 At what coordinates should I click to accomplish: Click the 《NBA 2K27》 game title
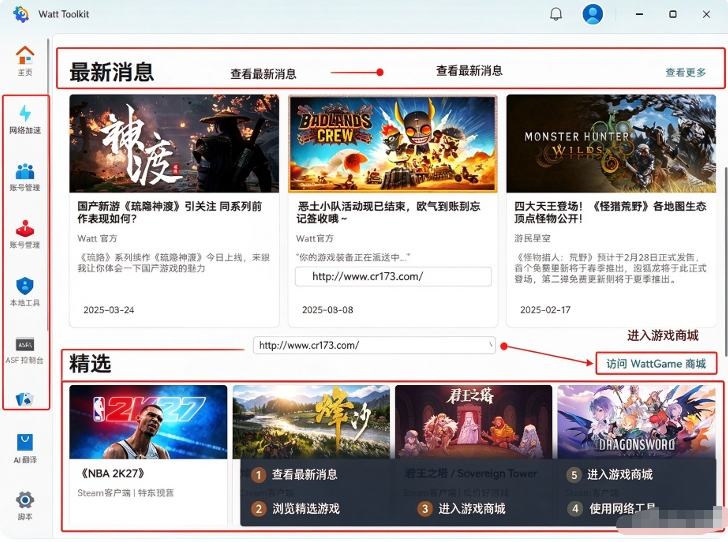112,473
